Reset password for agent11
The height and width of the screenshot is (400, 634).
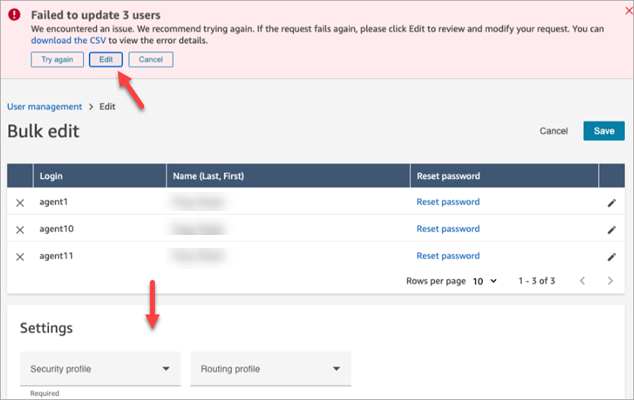tap(447, 256)
